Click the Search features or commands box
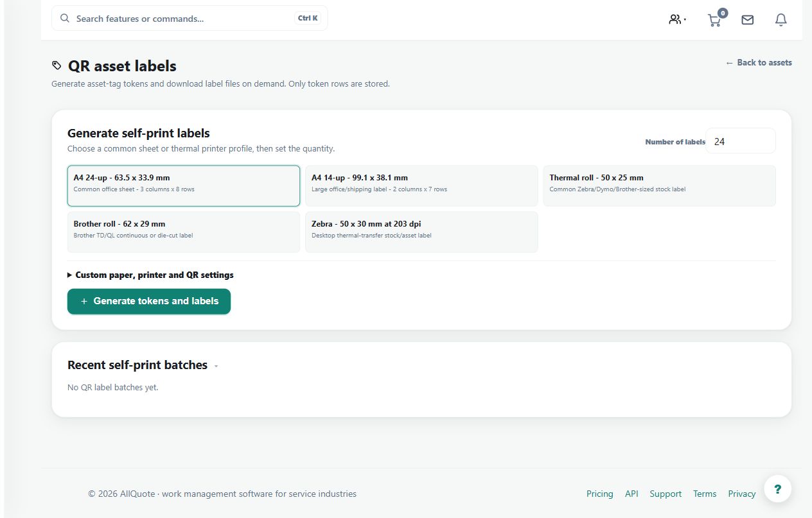Screen dimensions: 812x518 190,19
